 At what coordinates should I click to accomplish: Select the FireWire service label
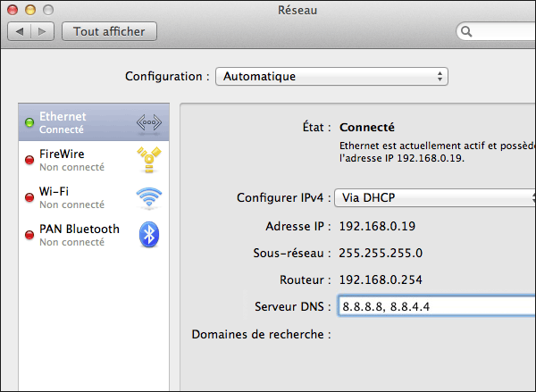(x=63, y=154)
